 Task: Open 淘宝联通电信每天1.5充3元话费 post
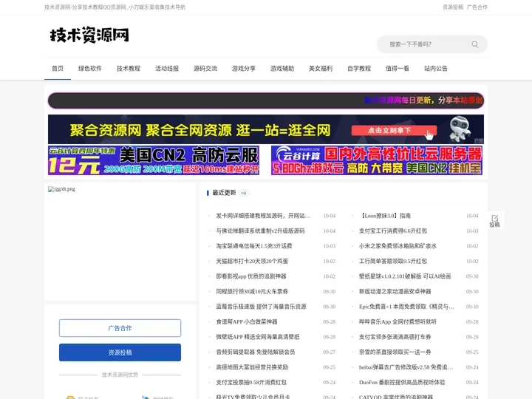coord(254,246)
